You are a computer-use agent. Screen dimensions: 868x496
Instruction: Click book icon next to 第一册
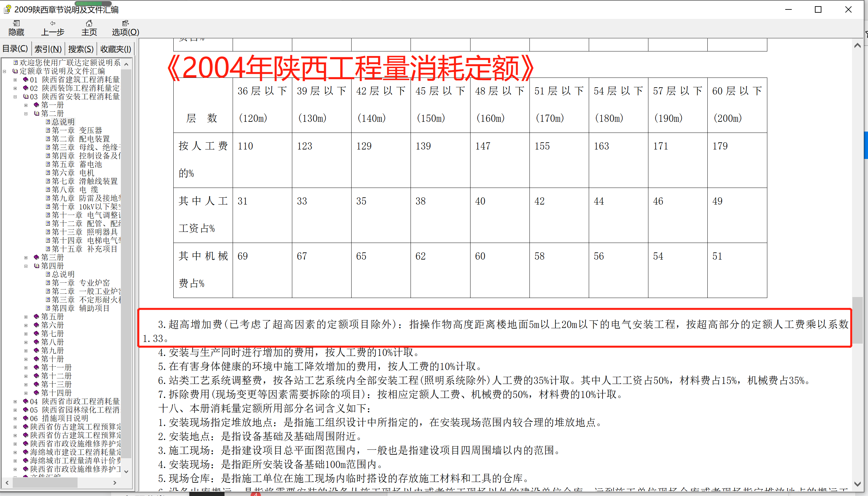point(36,105)
